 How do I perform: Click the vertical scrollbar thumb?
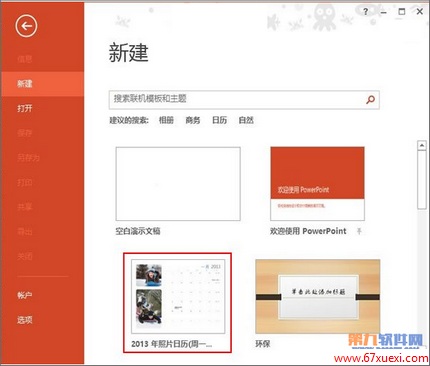(422, 180)
